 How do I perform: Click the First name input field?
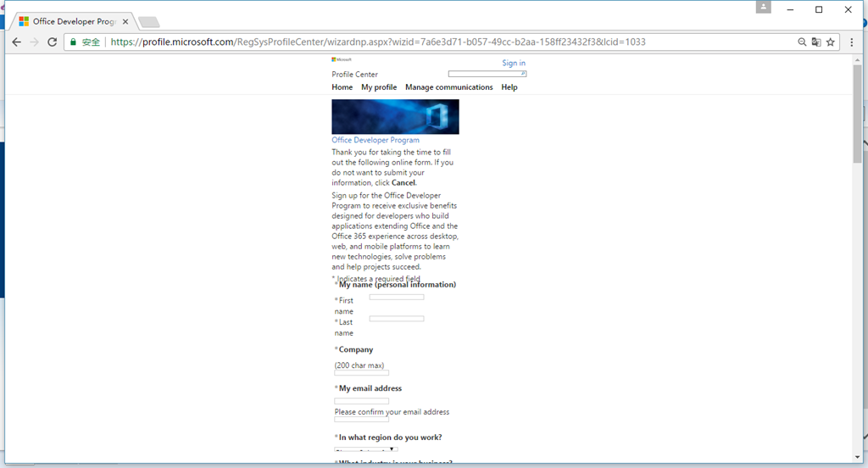(x=397, y=298)
